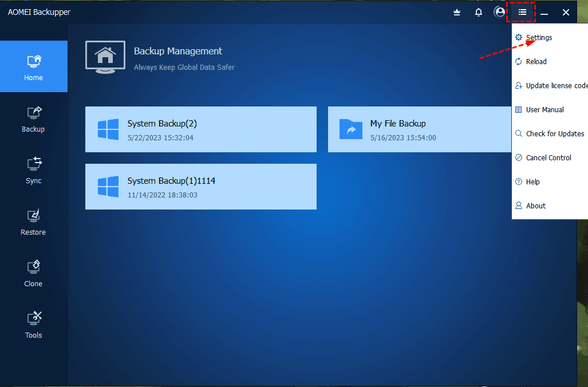Select the My File Backup task card
This screenshot has height=387, width=588.
[x=419, y=129]
